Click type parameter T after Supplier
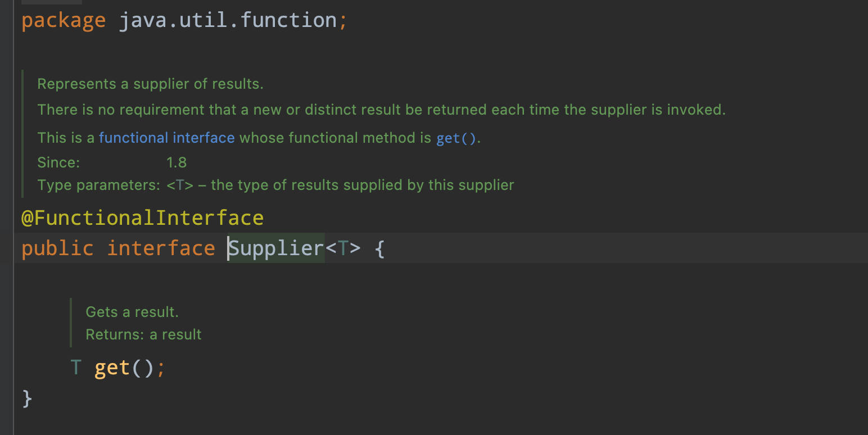 coord(342,248)
